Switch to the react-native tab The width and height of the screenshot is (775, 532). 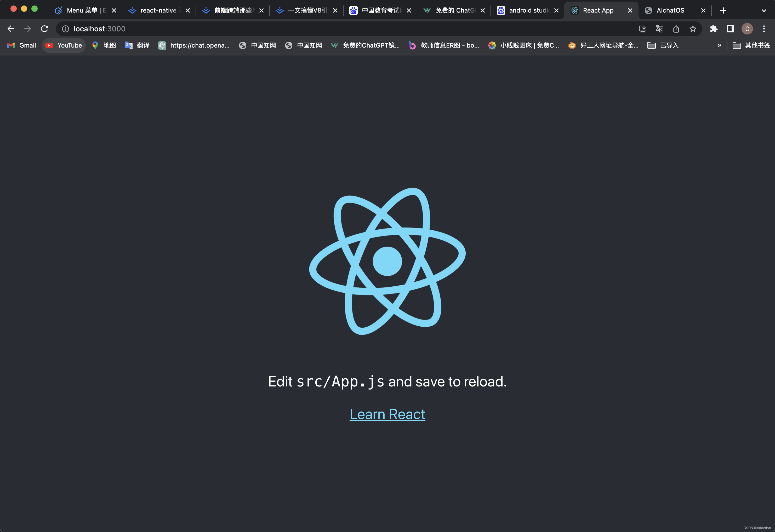tap(158, 11)
